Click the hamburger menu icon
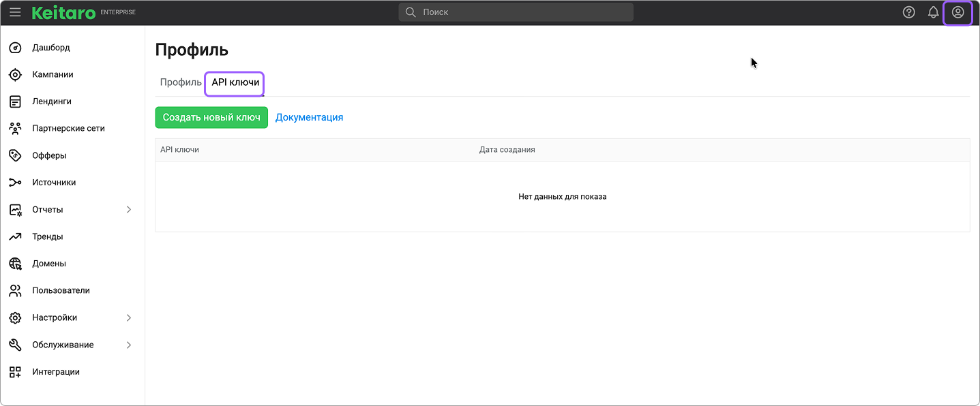This screenshot has width=980, height=406. tap(15, 12)
